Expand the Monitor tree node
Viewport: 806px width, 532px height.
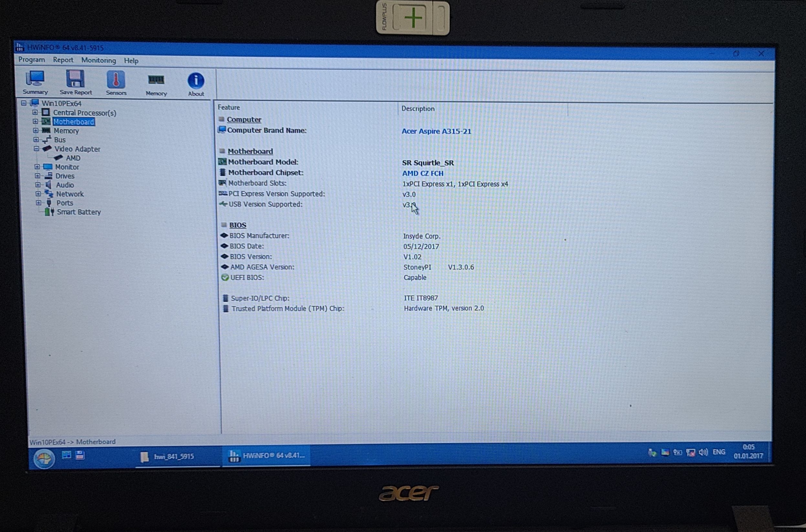click(x=37, y=166)
